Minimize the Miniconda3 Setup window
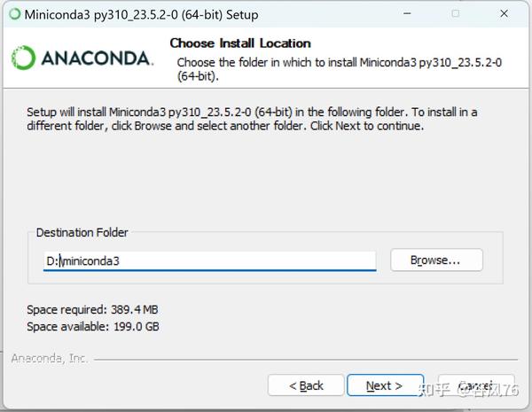This screenshot has width=532, height=412. click(x=407, y=13)
